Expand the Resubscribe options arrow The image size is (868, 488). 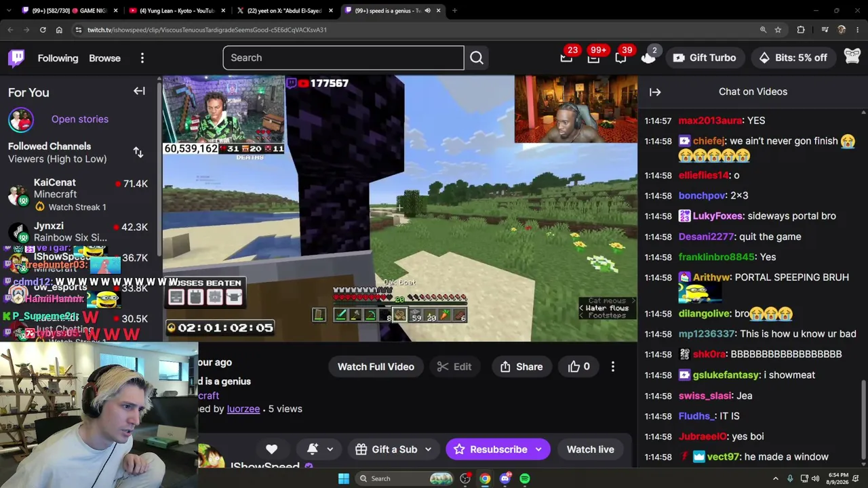[x=538, y=449]
